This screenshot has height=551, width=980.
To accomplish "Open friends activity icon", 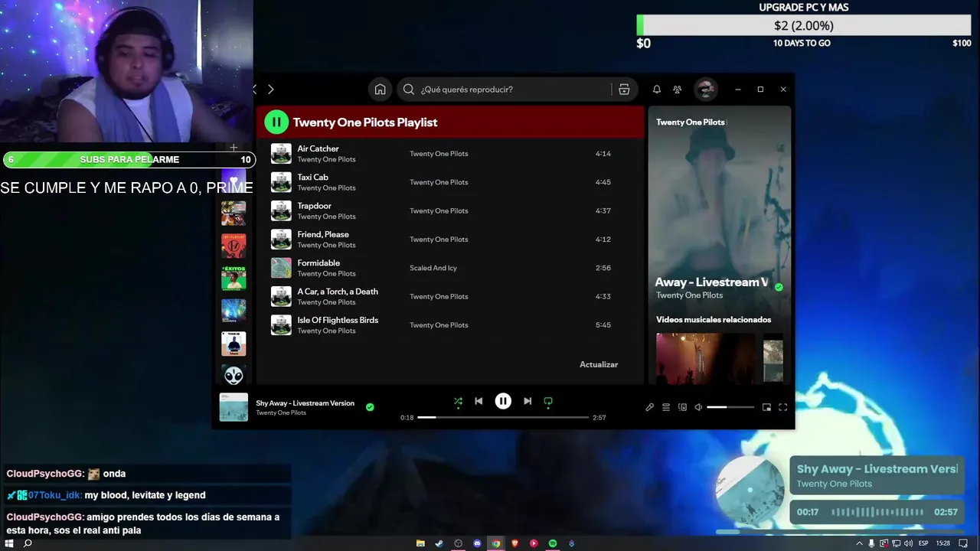I will click(677, 90).
